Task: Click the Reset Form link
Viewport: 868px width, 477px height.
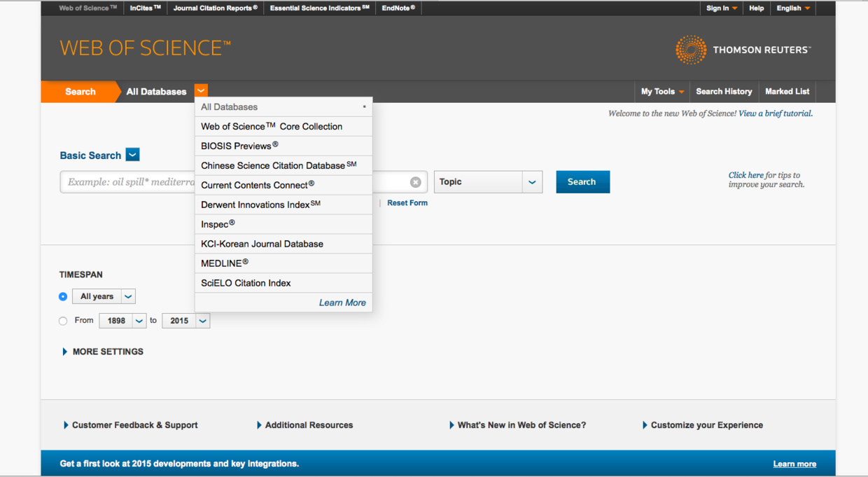Action: (407, 203)
